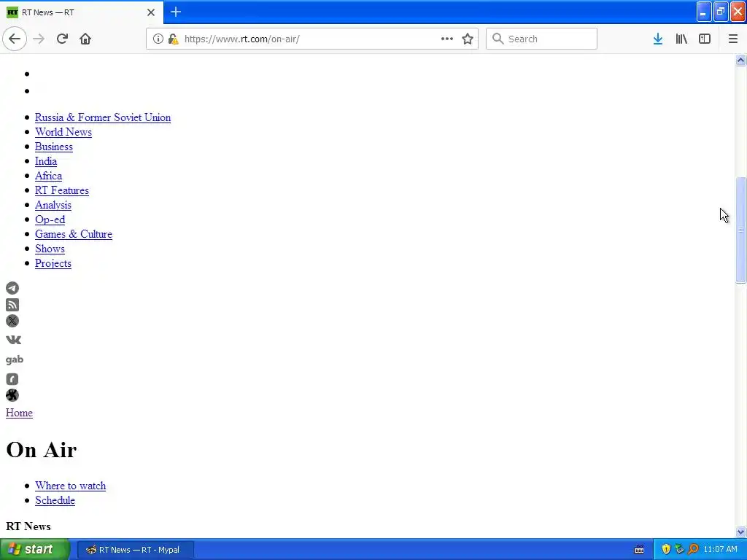
Task: Open the Where to watch link
Action: pos(71,486)
